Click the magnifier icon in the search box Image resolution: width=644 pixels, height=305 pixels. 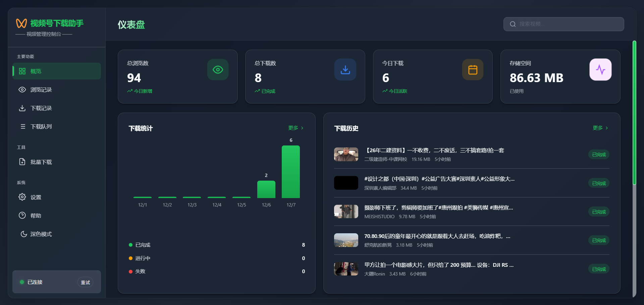513,24
